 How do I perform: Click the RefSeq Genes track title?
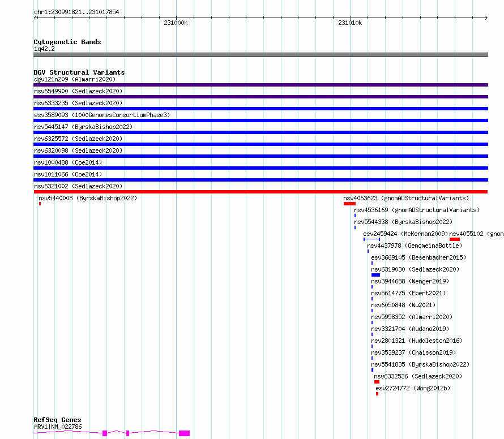point(57,420)
